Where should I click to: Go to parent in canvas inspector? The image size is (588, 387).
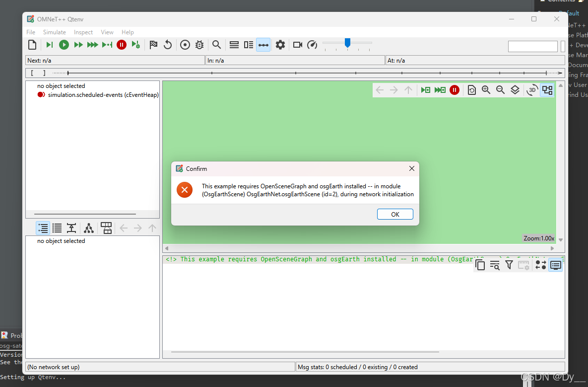(408, 90)
